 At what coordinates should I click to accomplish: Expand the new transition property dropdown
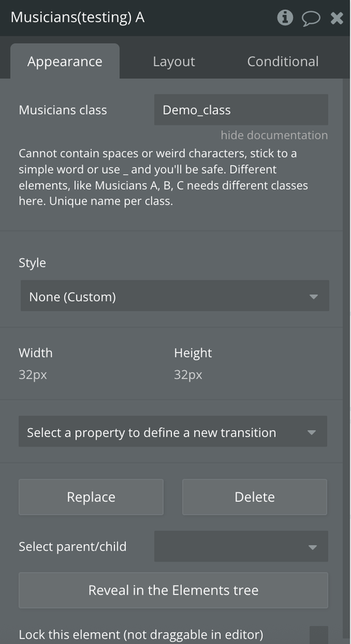(173, 431)
